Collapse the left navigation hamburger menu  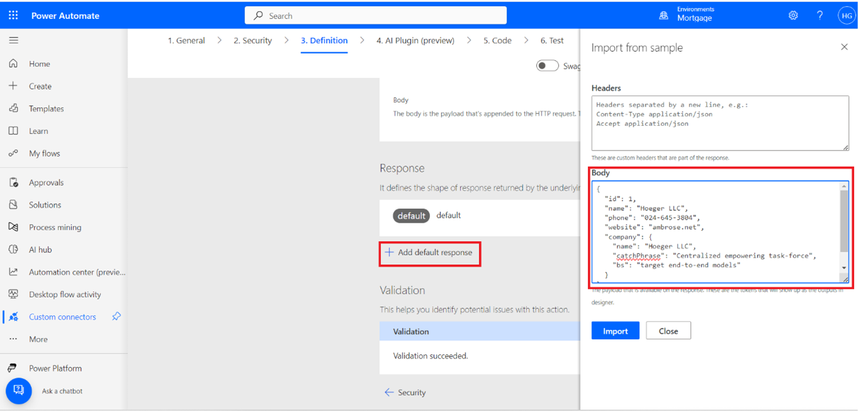[x=13, y=40]
